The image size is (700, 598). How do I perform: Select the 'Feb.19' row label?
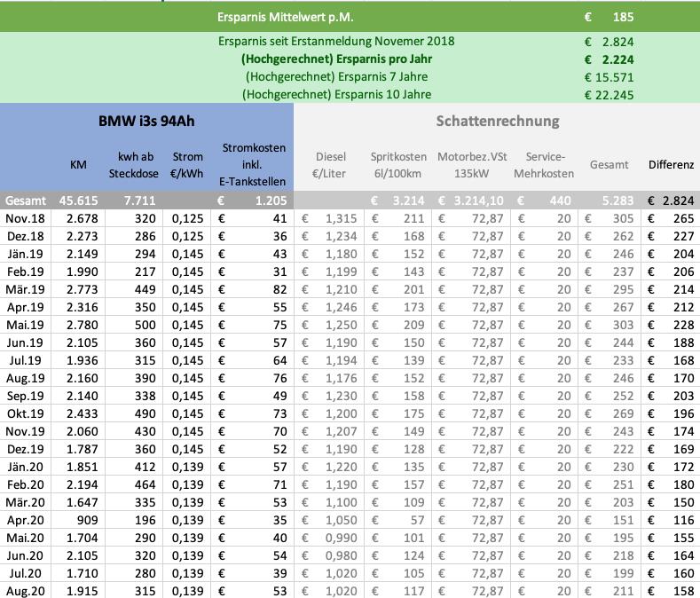tap(26, 271)
